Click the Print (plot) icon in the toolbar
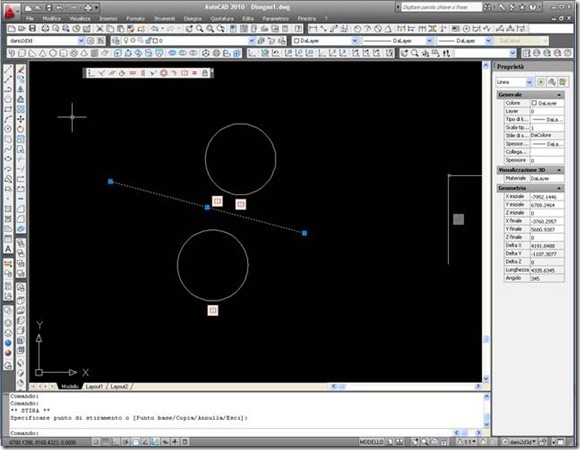 pyautogui.click(x=45, y=28)
